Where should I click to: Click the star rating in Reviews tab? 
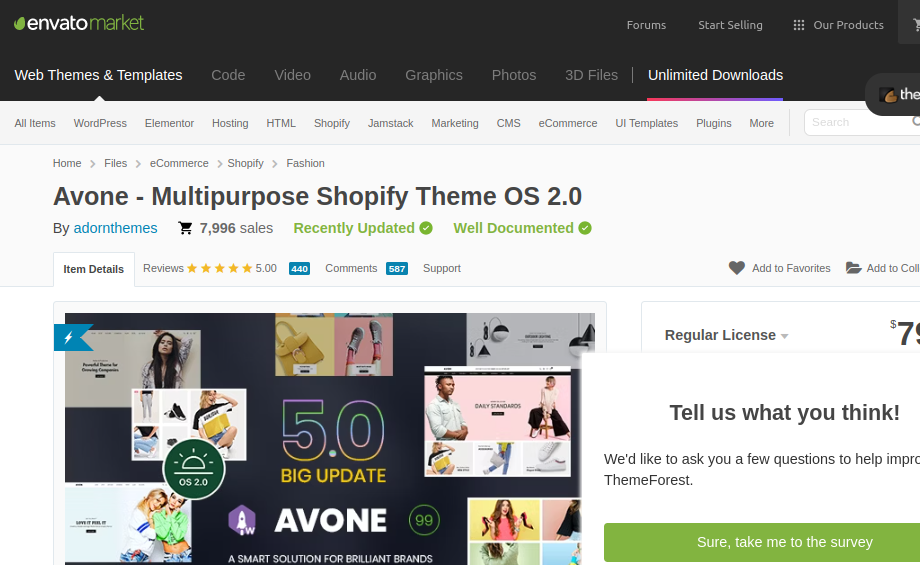(x=219, y=268)
